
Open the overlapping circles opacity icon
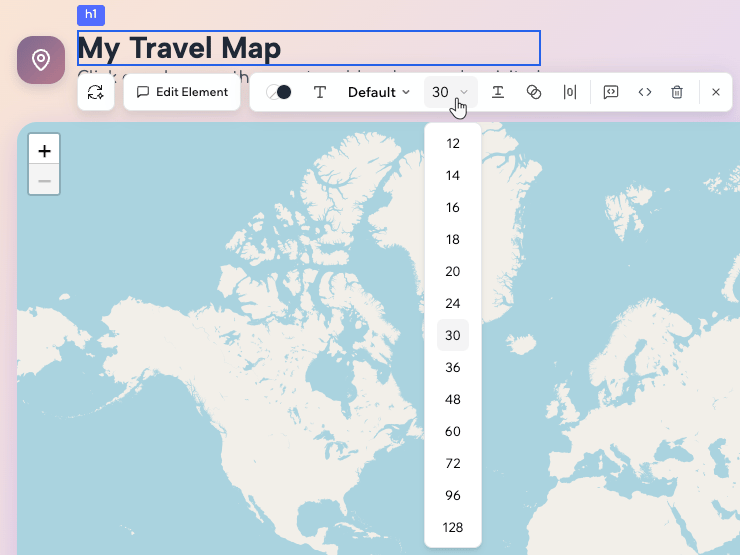click(x=534, y=92)
